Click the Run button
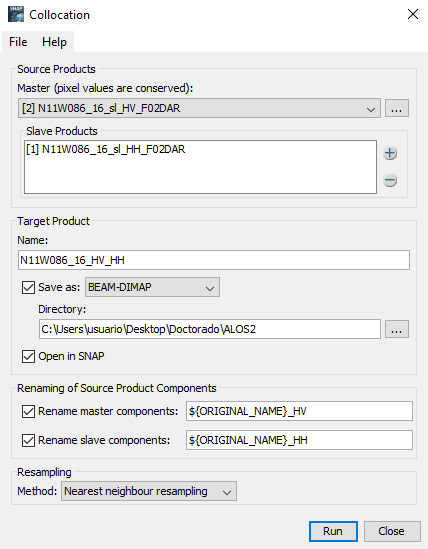Viewport: 428px width, 549px height. coord(333,531)
